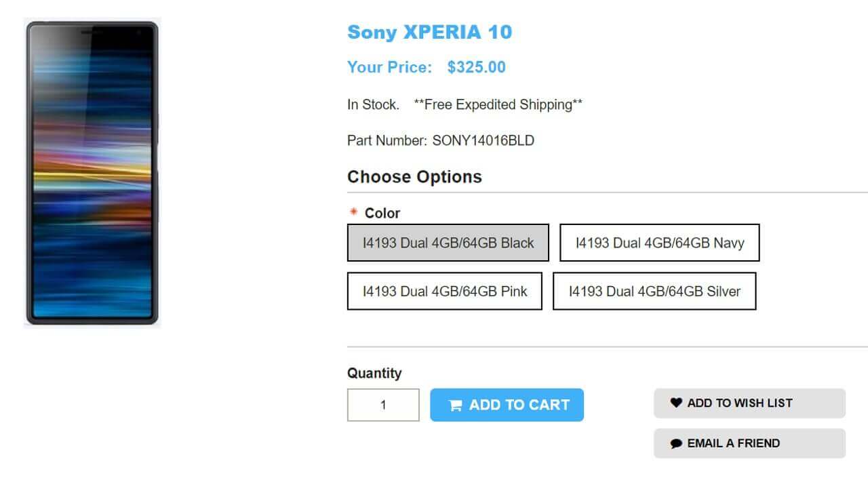Screen dimensions: 868x488
Task: Click the Sony XPERIA 10 title
Action: pyautogui.click(x=429, y=32)
